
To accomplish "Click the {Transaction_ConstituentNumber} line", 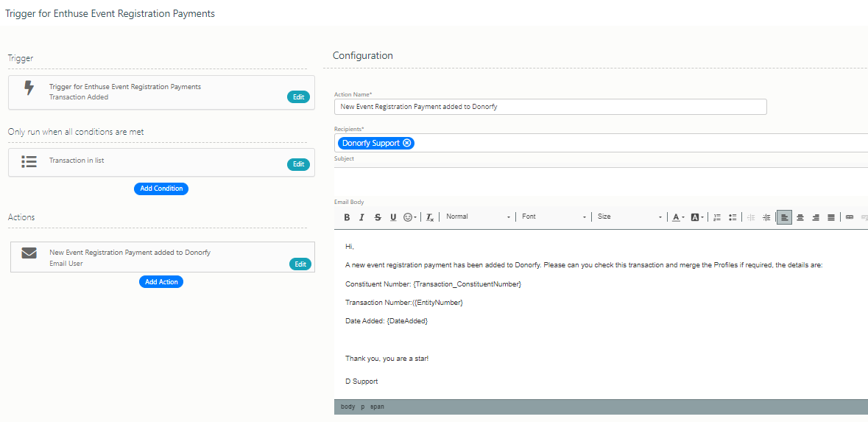I will pos(434,284).
